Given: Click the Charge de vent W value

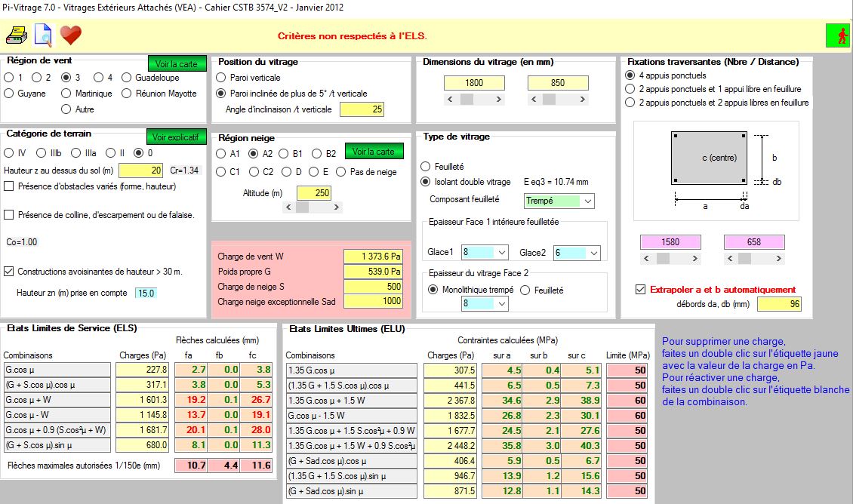Looking at the screenshot, I should pyautogui.click(x=374, y=256).
